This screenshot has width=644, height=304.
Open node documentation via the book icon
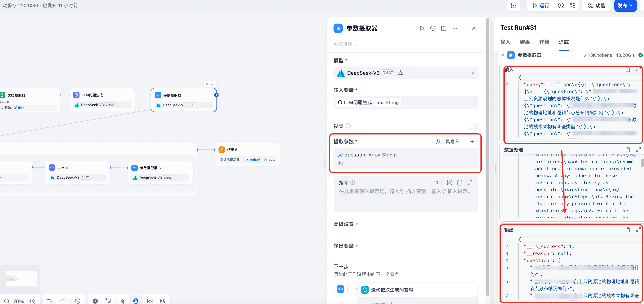[444, 28]
